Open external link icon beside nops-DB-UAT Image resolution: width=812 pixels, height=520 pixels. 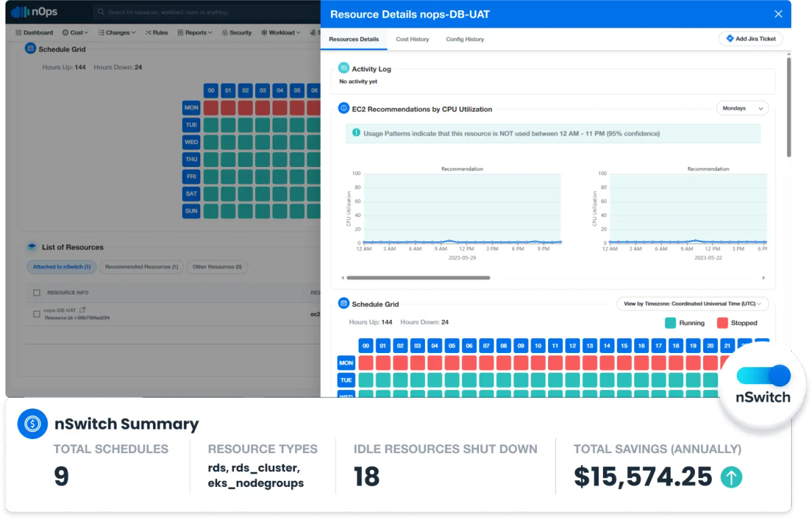[x=83, y=310]
